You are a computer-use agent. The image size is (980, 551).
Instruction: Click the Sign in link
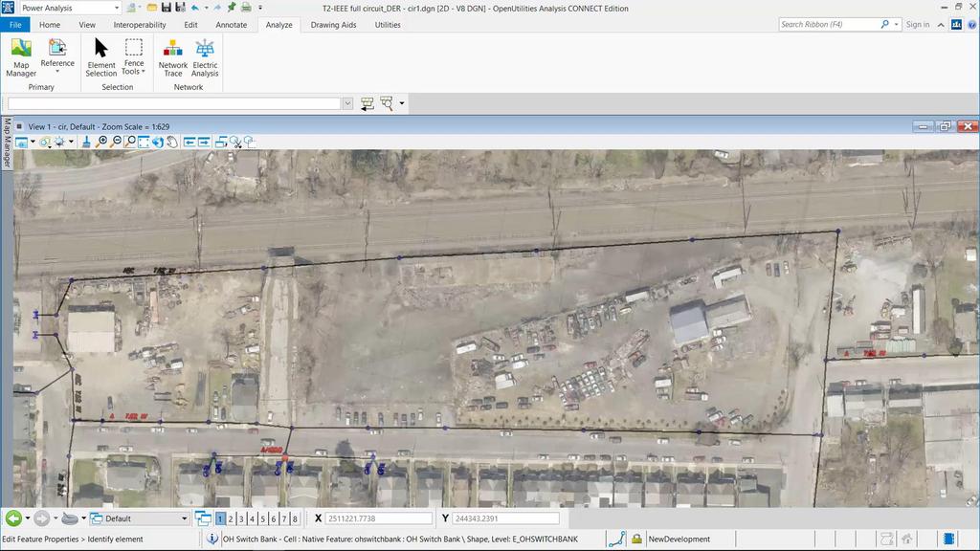pos(918,24)
